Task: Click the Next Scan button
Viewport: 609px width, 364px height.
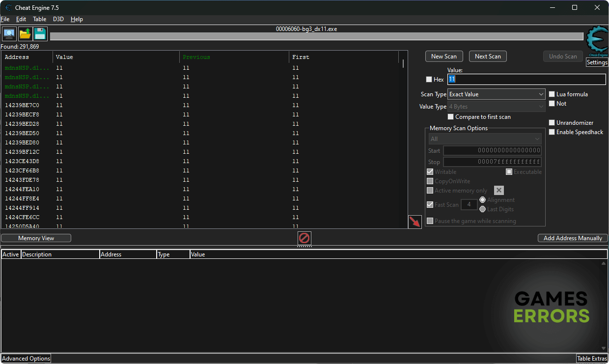Action: [488, 56]
